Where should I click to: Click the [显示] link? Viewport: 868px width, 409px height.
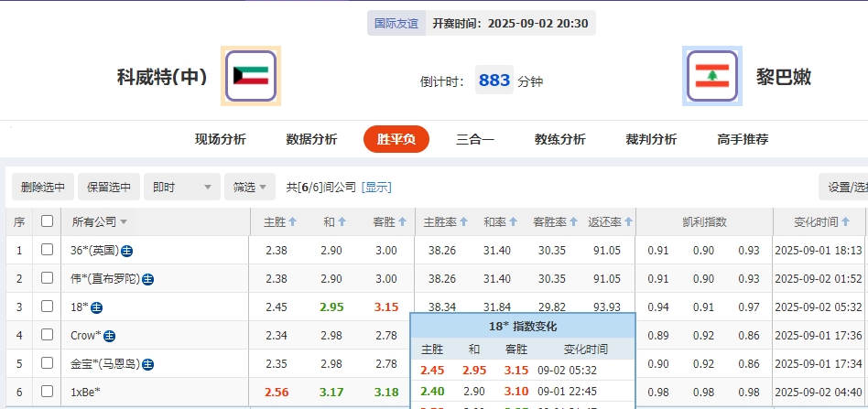[x=376, y=187]
